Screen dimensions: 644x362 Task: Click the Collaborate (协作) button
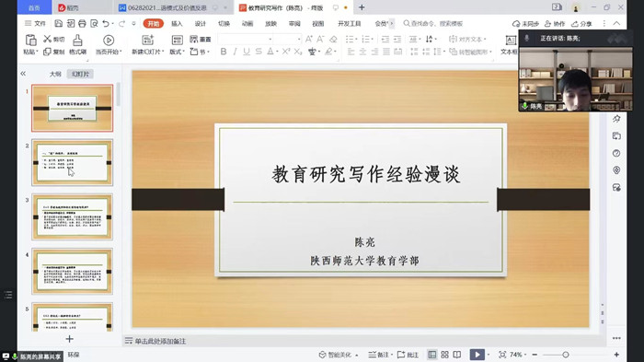[555, 24]
